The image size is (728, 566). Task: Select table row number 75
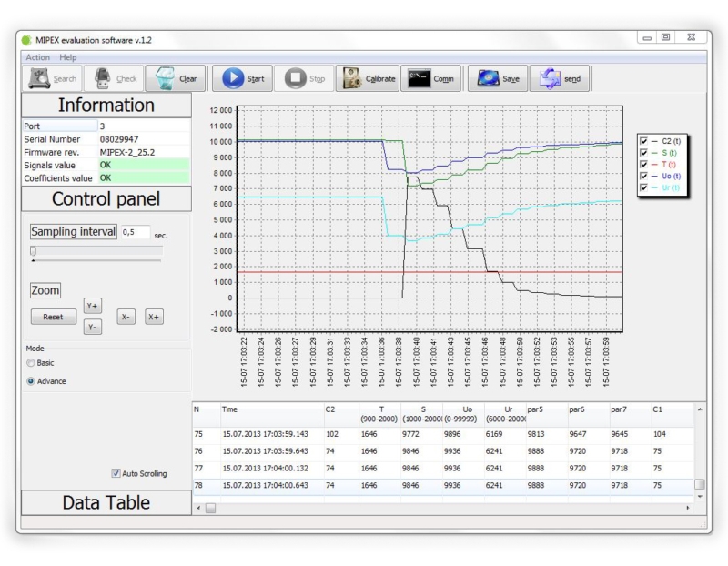pyautogui.click(x=443, y=434)
